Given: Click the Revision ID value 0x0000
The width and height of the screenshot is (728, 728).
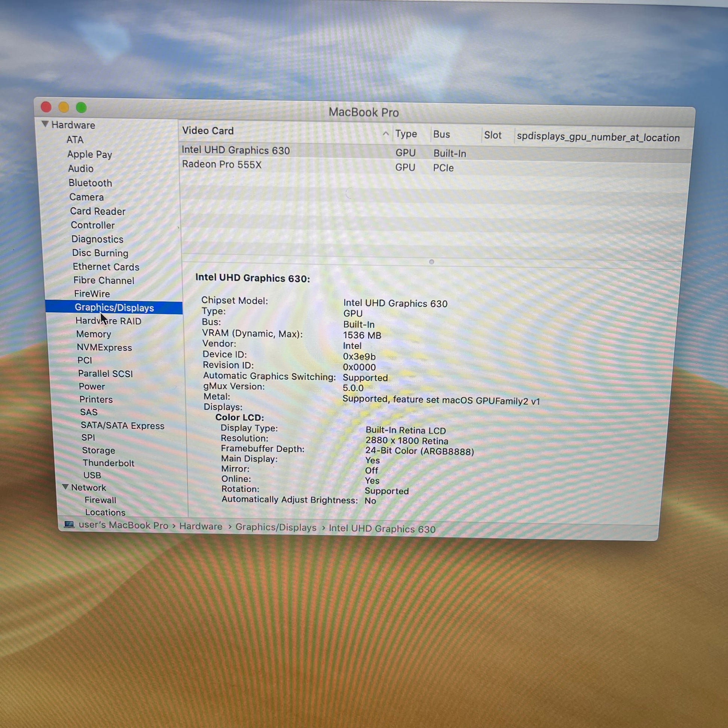Looking at the screenshot, I should point(359,367).
